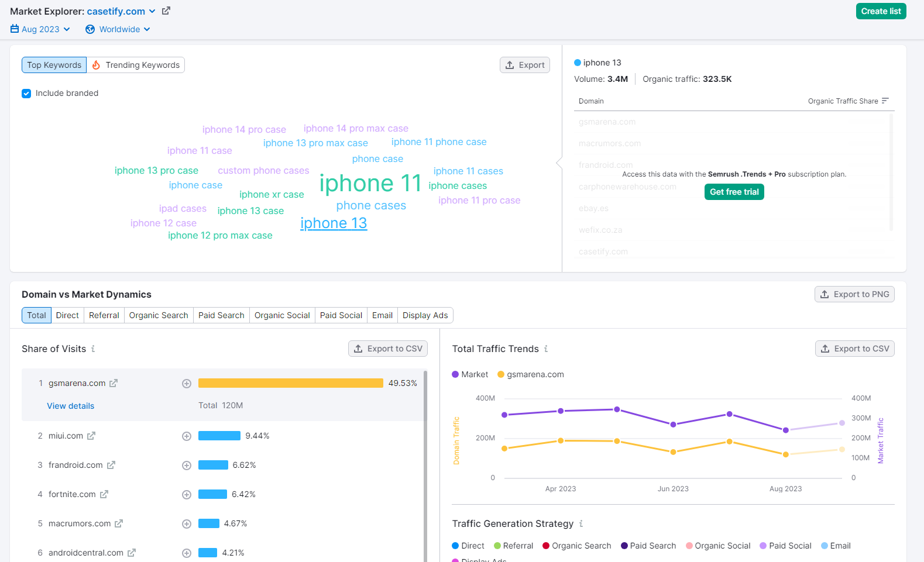
Task: Switch to Trending Keywords tab
Action: 136,65
